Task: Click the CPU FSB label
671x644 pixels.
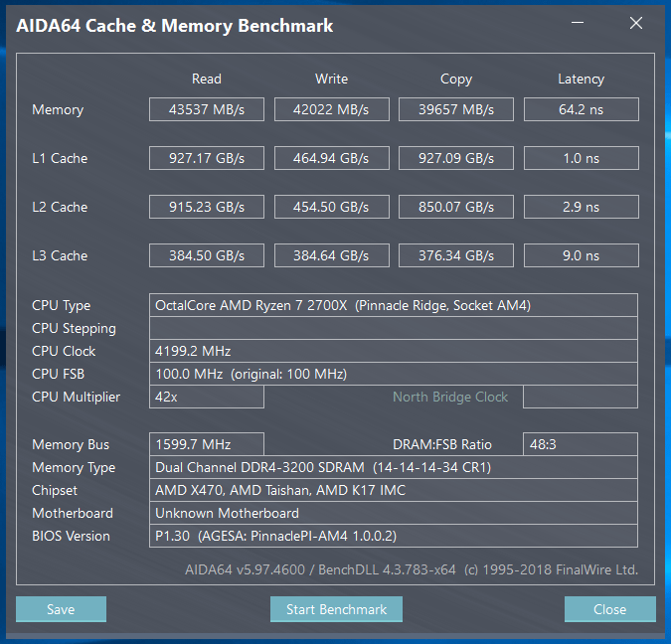Action: point(59,374)
